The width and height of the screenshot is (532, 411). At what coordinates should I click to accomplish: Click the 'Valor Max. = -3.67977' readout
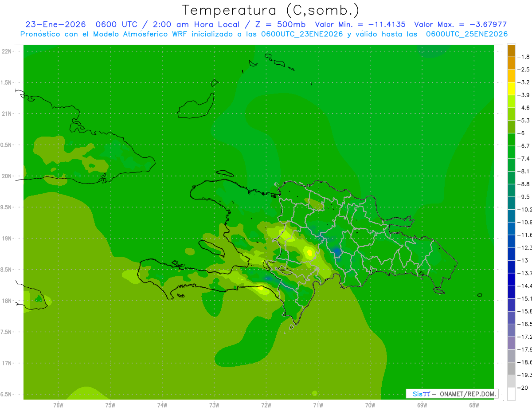point(460,24)
